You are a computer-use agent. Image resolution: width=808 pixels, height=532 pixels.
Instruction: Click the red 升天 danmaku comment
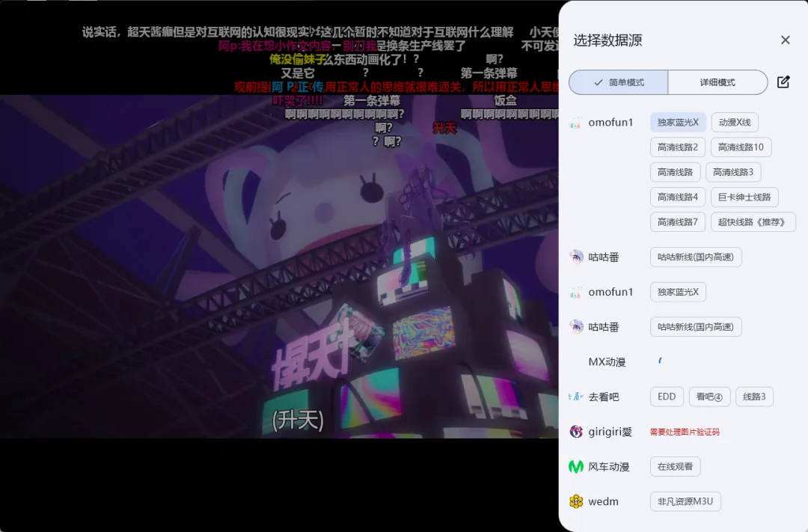[444, 129]
